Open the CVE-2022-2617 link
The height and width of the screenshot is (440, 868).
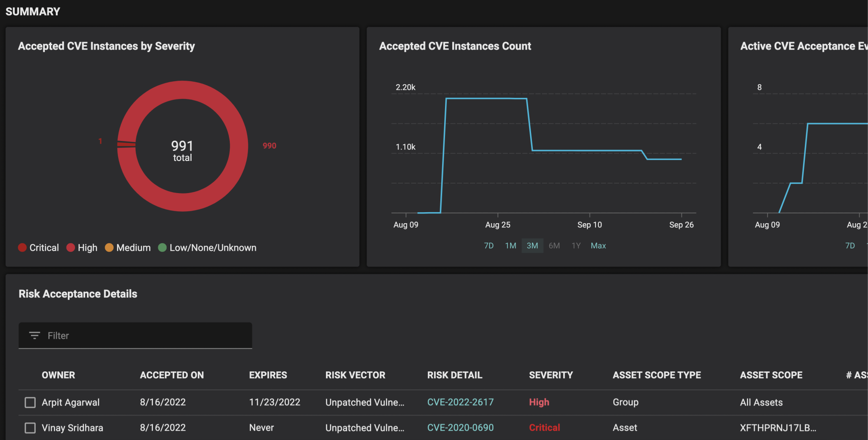460,402
